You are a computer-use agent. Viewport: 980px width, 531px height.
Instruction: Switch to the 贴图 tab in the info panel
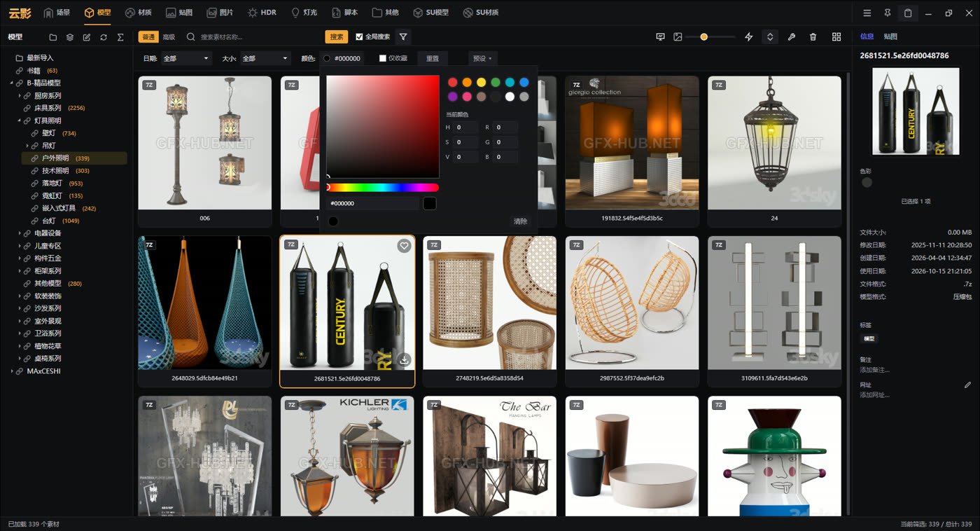890,36
